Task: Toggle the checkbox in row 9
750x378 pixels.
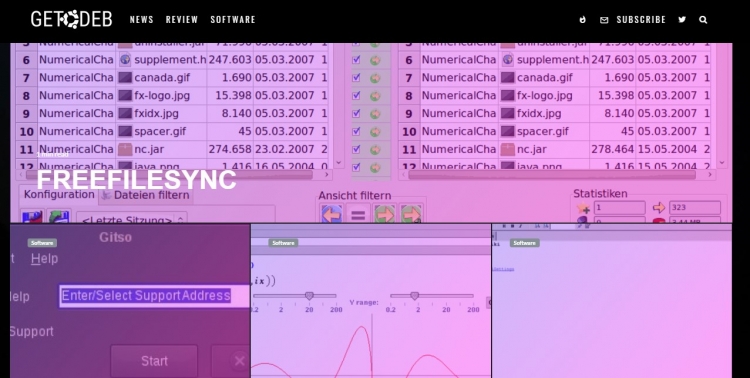Action: (356, 113)
